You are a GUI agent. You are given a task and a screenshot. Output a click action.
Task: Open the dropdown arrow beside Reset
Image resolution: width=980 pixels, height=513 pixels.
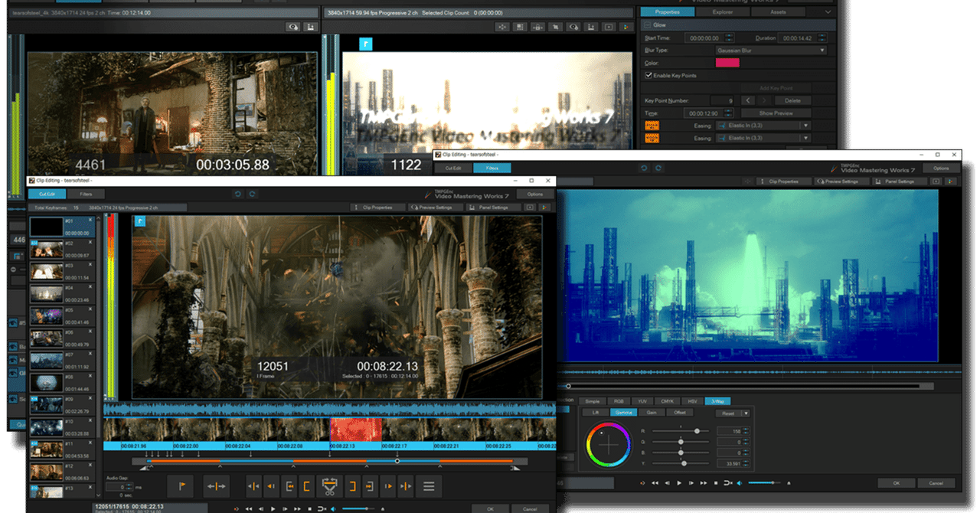pyautogui.click(x=746, y=413)
